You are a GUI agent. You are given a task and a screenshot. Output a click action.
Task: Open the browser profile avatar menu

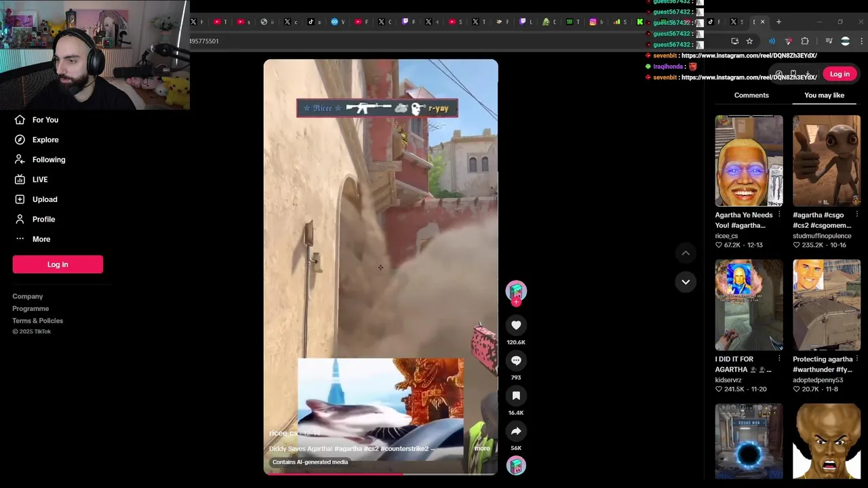tap(845, 41)
